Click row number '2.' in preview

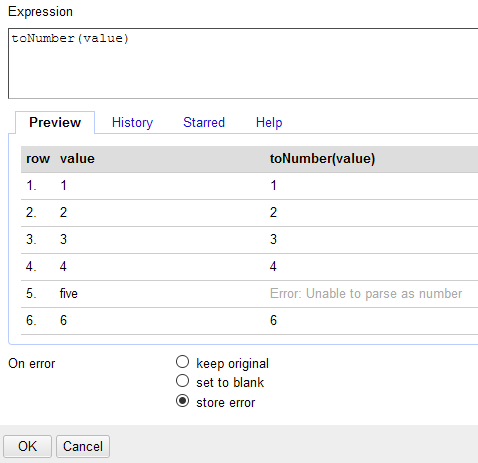click(x=31, y=212)
